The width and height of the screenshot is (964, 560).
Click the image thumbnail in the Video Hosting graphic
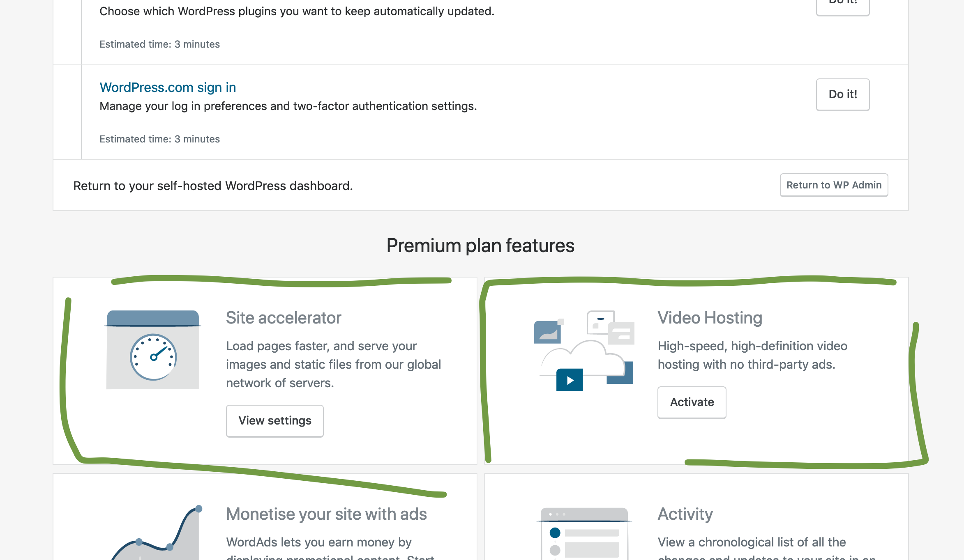pyautogui.click(x=547, y=331)
